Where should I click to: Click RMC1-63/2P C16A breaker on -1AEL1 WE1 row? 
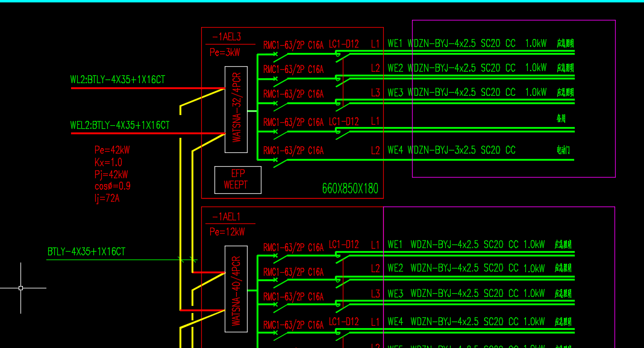click(293, 247)
